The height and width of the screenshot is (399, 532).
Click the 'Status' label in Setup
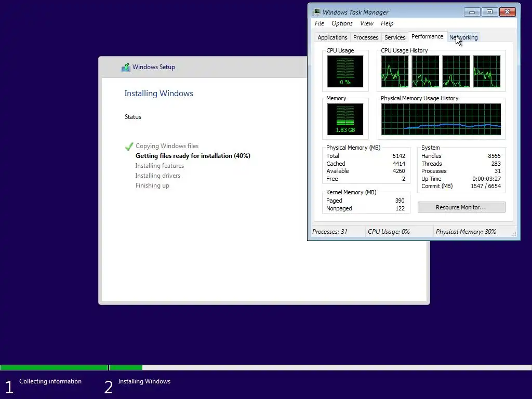coord(132,117)
